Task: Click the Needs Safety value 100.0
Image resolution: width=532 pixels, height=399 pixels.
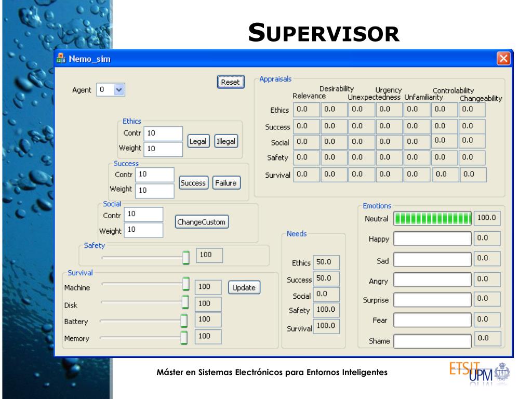Action: coord(326,310)
